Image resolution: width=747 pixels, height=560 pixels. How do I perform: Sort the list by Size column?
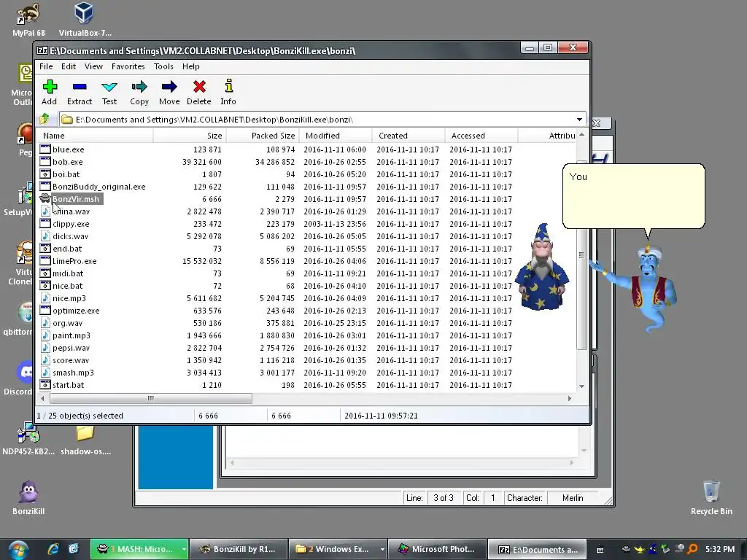(x=190, y=135)
